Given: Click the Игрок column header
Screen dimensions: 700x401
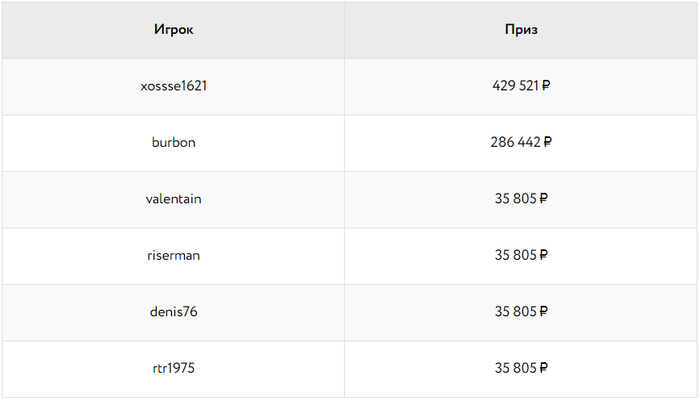Looking at the screenshot, I should [x=173, y=30].
